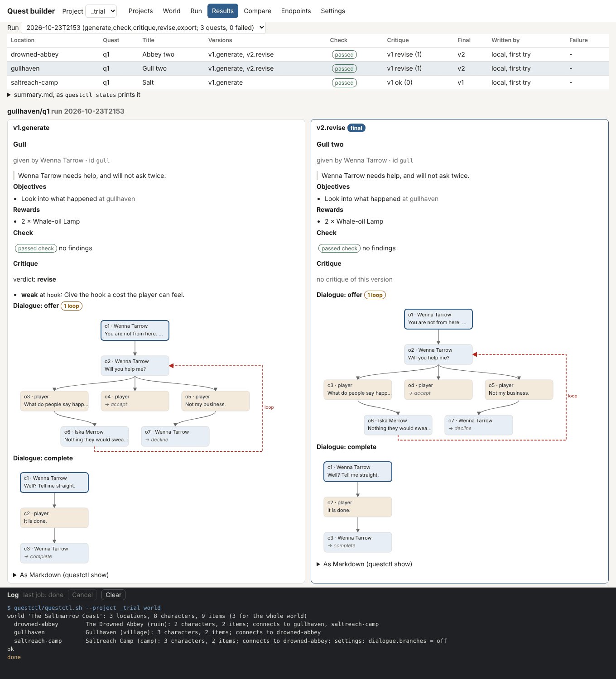The image size is (616, 679).
Task: Select the o7 decline node in the v1.generate graph
Action: (175, 436)
